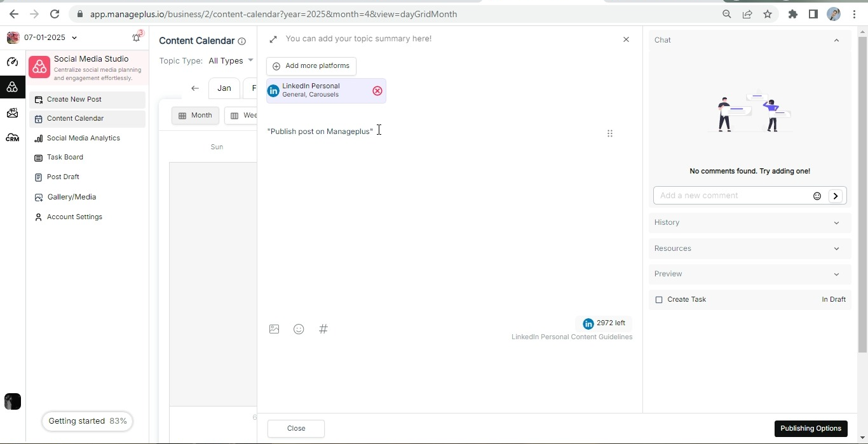Click the add image icon in editor
This screenshot has height=444, width=868.
275,329
